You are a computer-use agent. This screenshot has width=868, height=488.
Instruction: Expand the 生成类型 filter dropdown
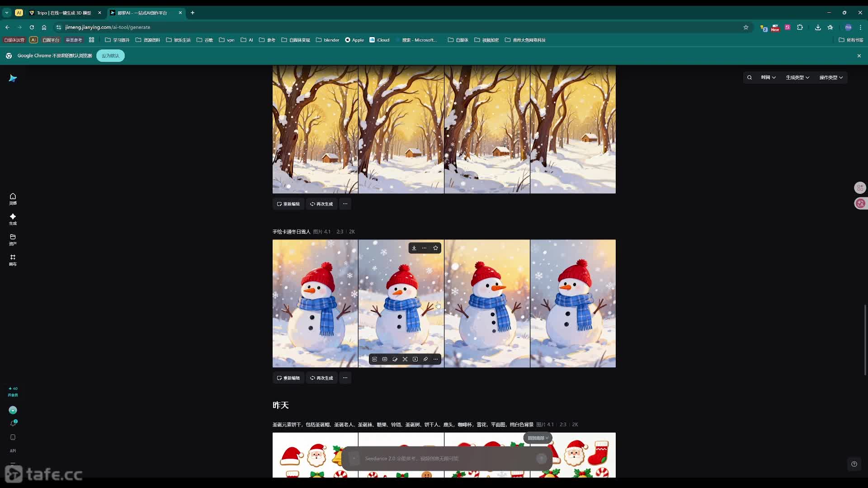pos(797,78)
